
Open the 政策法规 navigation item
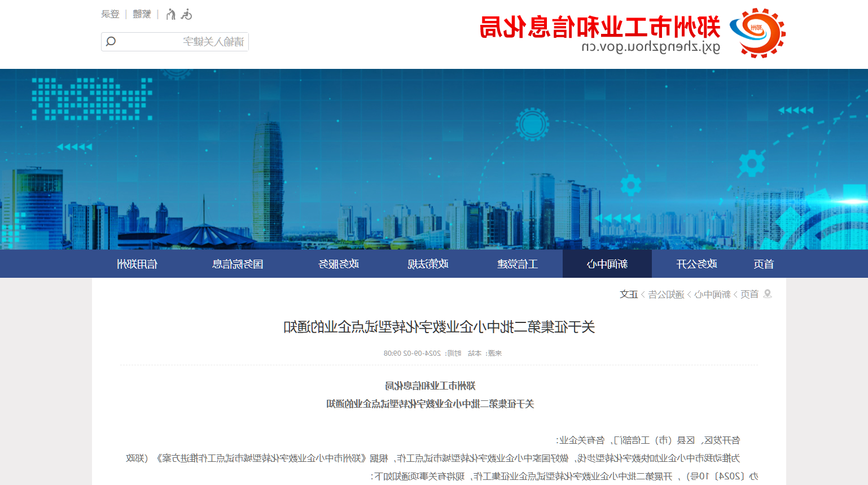[428, 264]
